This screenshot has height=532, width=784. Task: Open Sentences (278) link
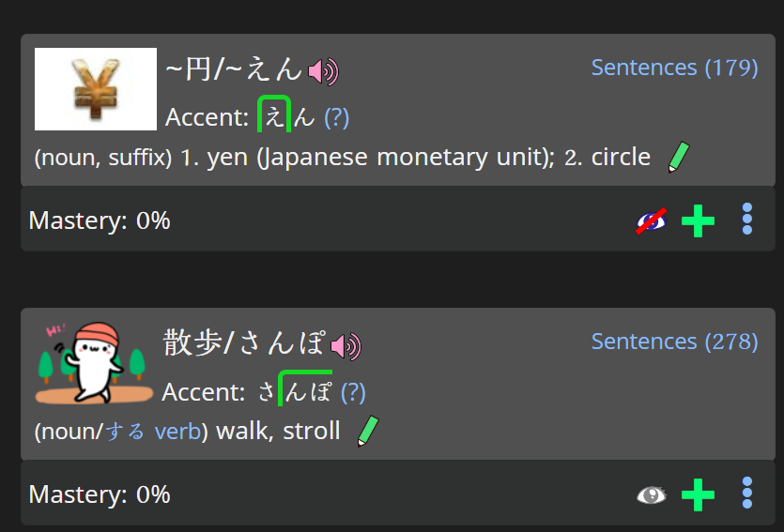[674, 342]
